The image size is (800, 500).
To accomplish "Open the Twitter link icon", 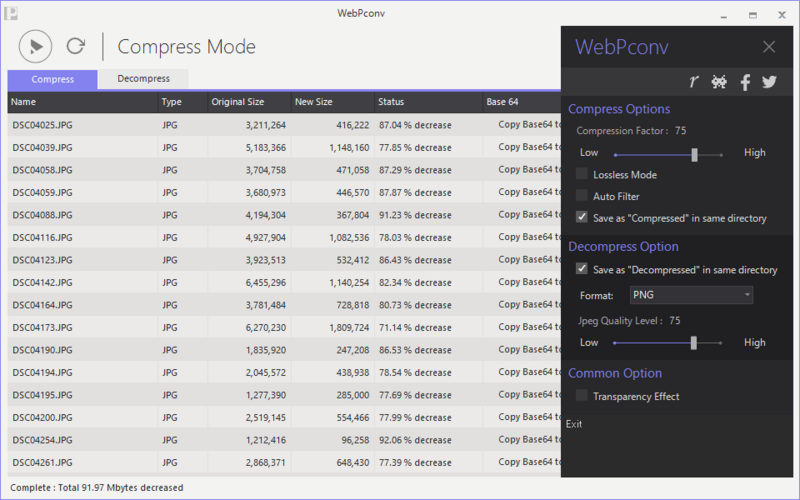I will pyautogui.click(x=769, y=82).
